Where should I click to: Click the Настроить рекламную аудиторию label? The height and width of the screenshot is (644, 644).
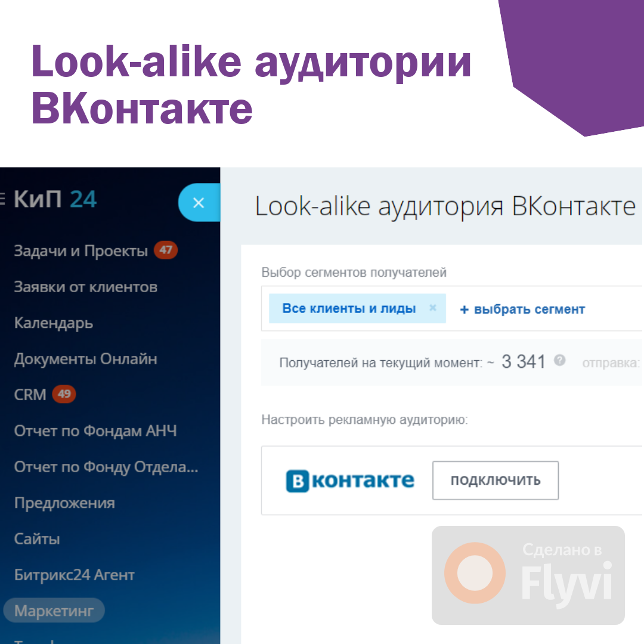(365, 420)
